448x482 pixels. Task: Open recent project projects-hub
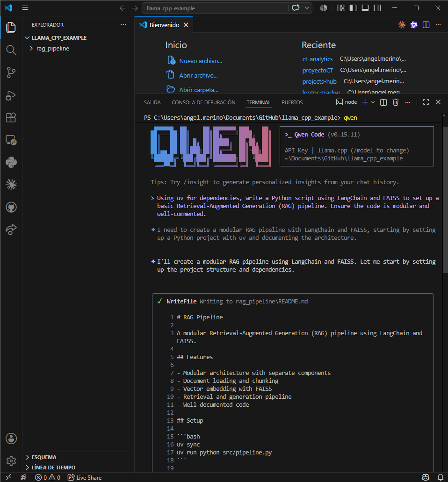pos(319,81)
